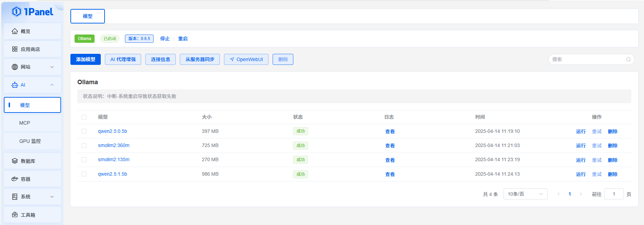644x225 pixels.
Task: Click the Website globe icon
Action: click(x=14, y=67)
